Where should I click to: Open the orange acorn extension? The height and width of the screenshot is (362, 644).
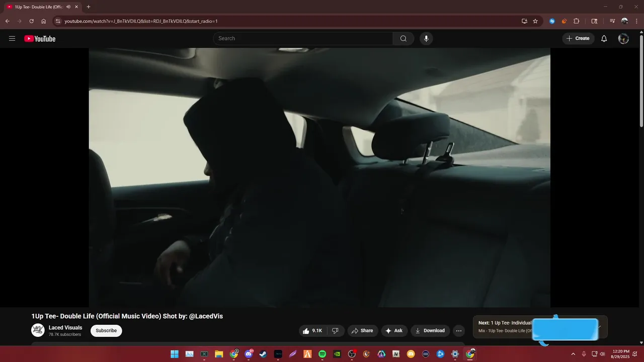click(564, 21)
